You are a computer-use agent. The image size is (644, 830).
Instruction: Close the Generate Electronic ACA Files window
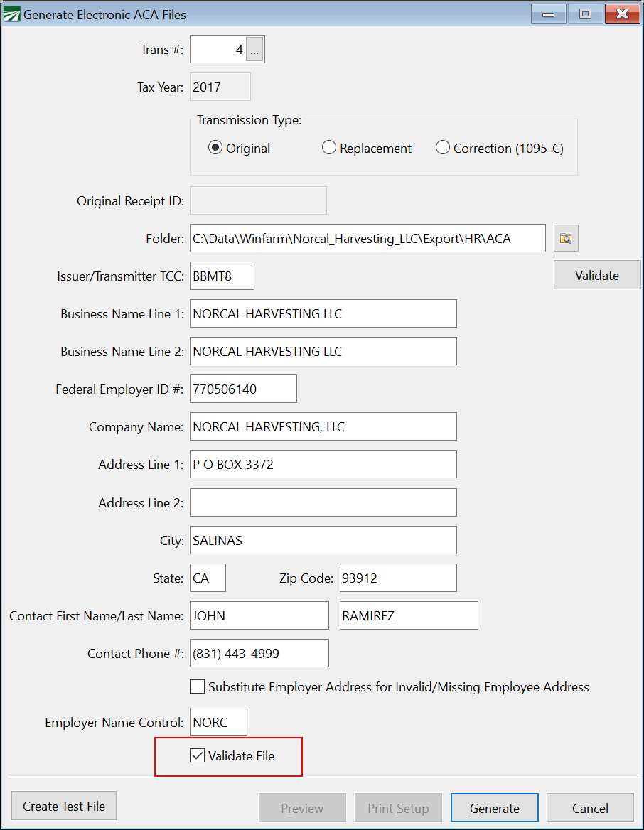pos(622,14)
